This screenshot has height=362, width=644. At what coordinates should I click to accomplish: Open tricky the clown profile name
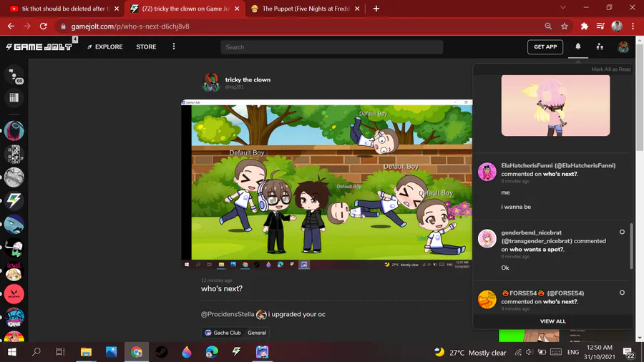click(248, 79)
